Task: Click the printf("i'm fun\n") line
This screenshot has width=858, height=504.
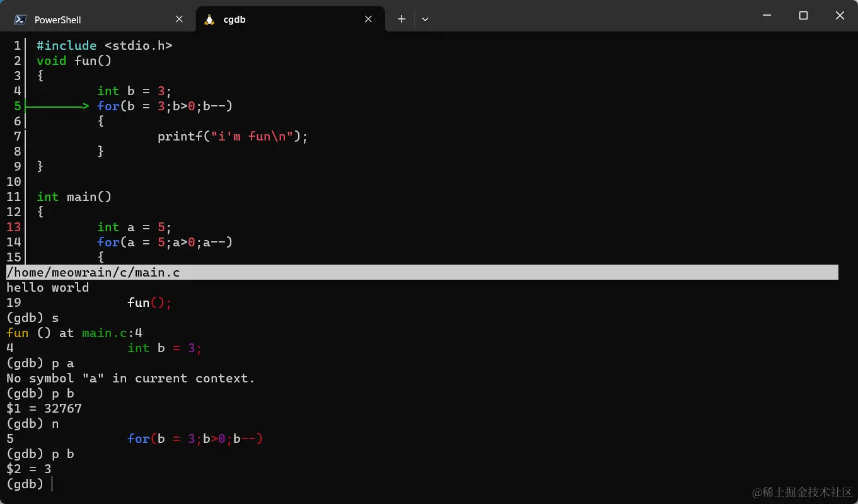Action: coord(233,136)
